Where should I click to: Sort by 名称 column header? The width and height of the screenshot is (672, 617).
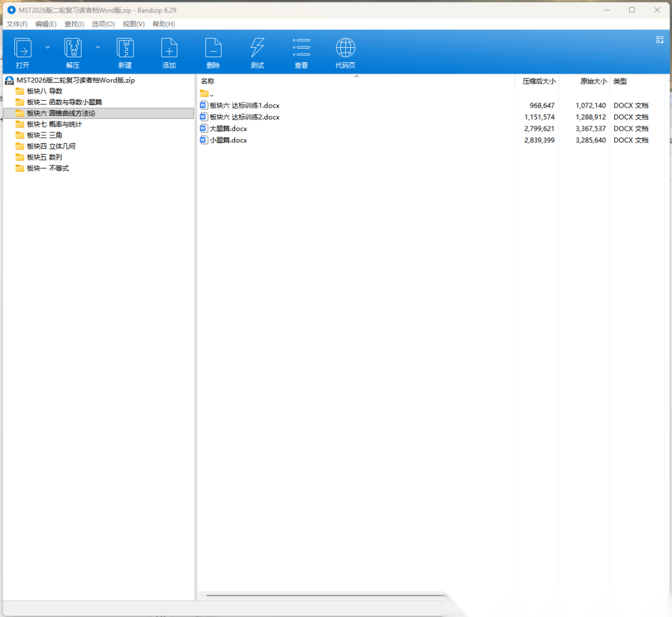pyautogui.click(x=208, y=81)
